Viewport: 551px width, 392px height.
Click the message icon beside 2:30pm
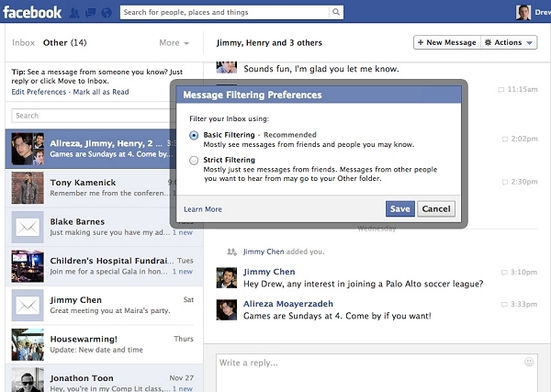tap(505, 183)
